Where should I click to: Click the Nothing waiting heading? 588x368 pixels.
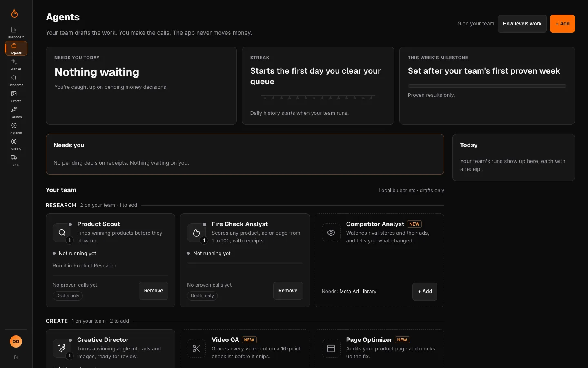pyautogui.click(x=97, y=72)
